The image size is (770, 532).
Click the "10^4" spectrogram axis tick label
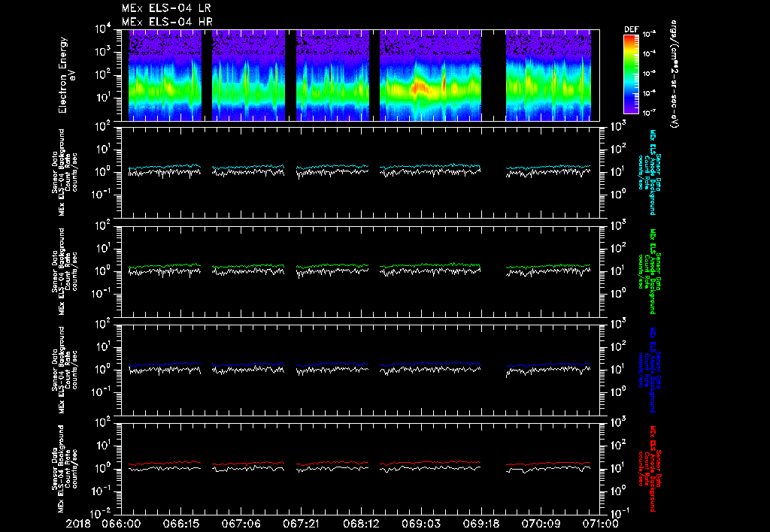[103, 29]
